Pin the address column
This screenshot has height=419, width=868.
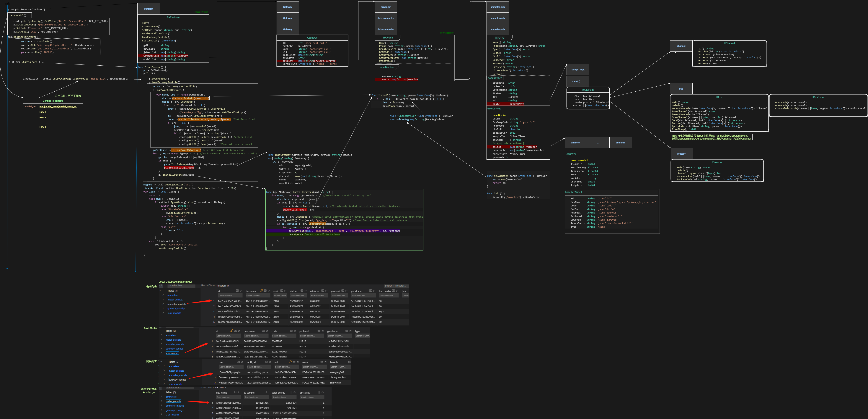(326, 291)
